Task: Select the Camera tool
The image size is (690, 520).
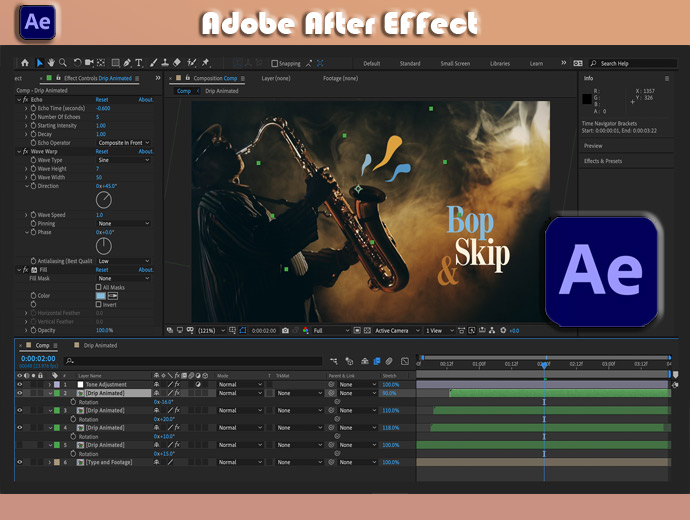Action: 89,63
